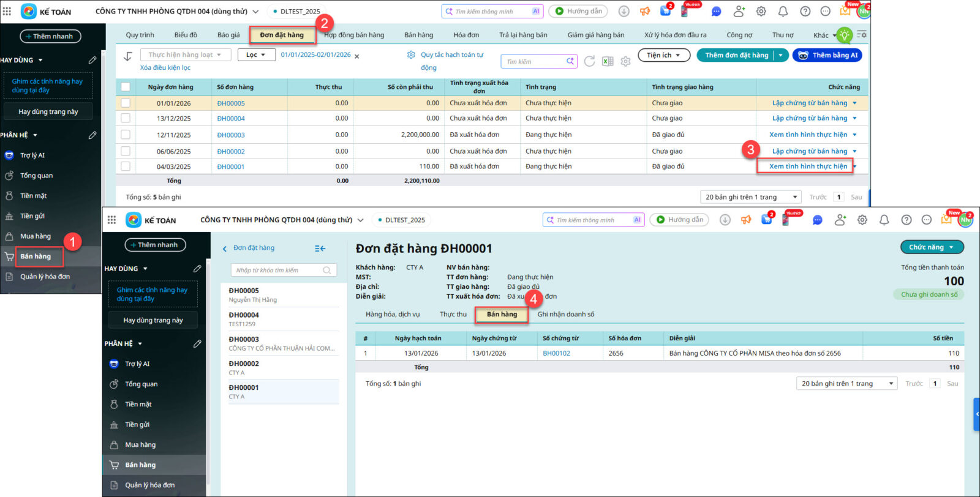Click the notification bell in bottom window header
This screenshot has height=497, width=980.
point(884,220)
